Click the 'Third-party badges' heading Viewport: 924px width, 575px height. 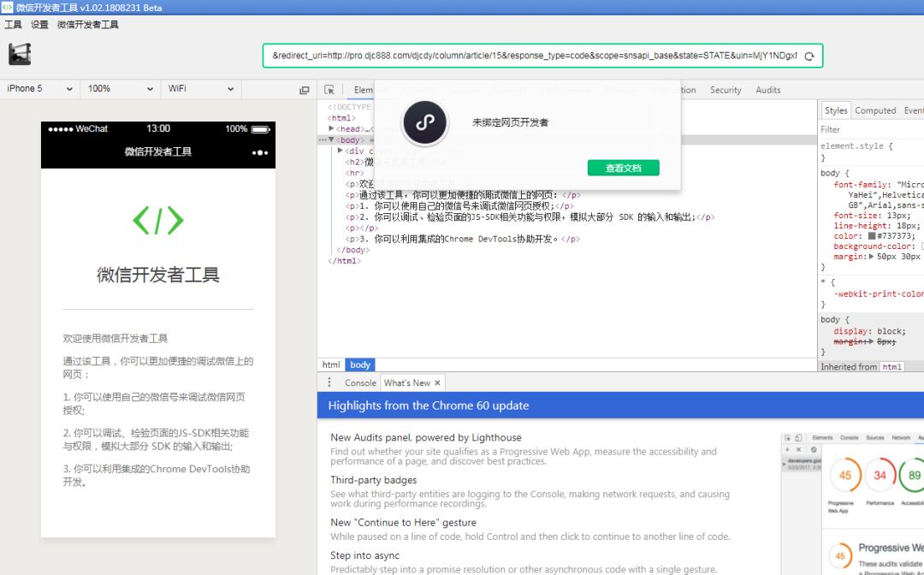point(374,480)
